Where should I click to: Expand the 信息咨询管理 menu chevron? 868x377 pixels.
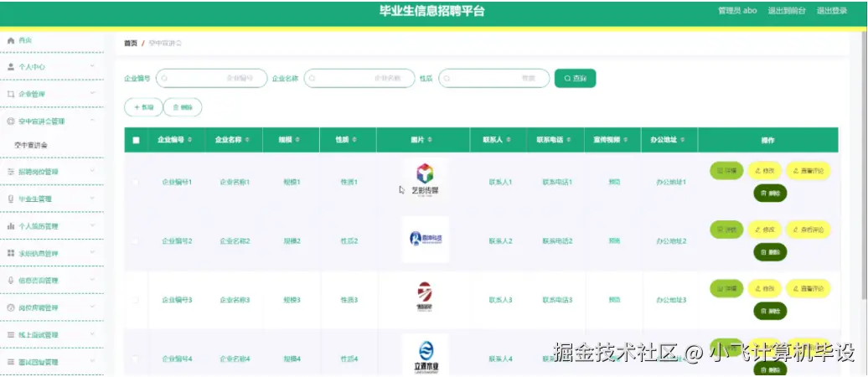coord(92,280)
